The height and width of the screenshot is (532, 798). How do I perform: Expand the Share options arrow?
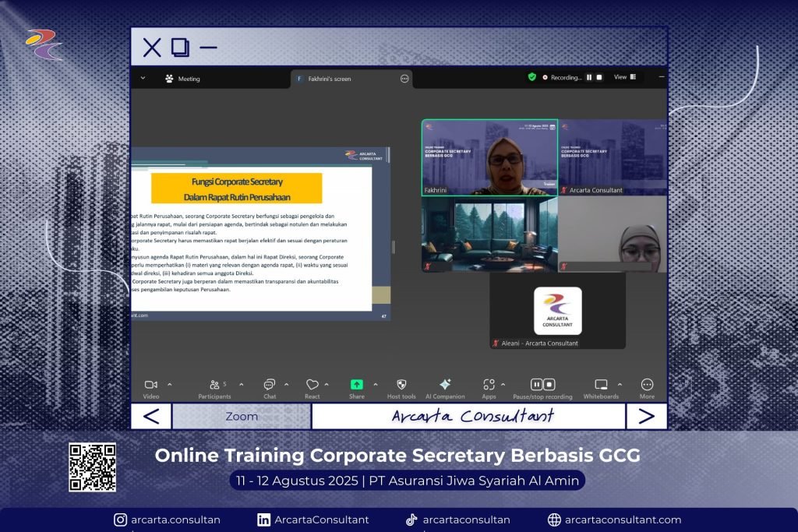tap(375, 384)
